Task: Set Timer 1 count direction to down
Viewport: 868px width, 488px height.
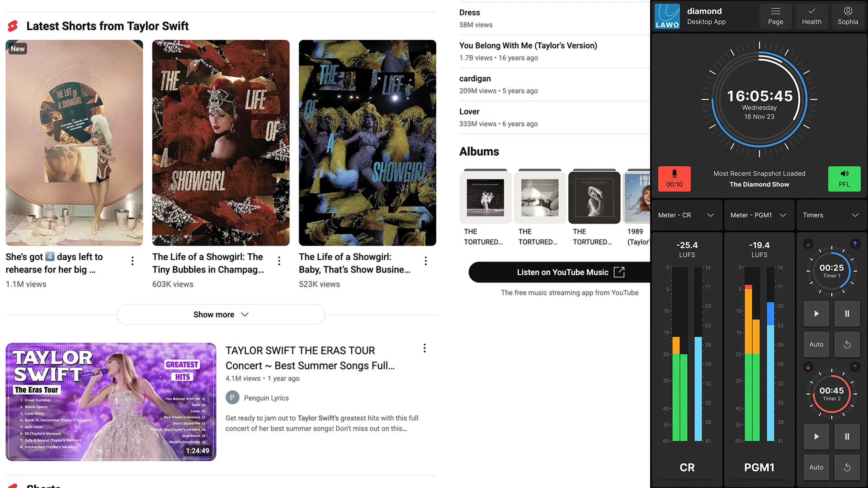Action: (x=808, y=244)
